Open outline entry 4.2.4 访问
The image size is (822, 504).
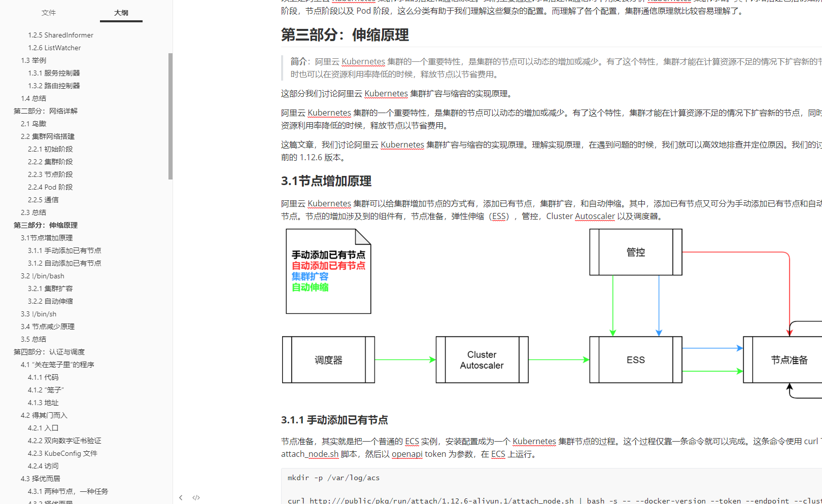pyautogui.click(x=43, y=466)
